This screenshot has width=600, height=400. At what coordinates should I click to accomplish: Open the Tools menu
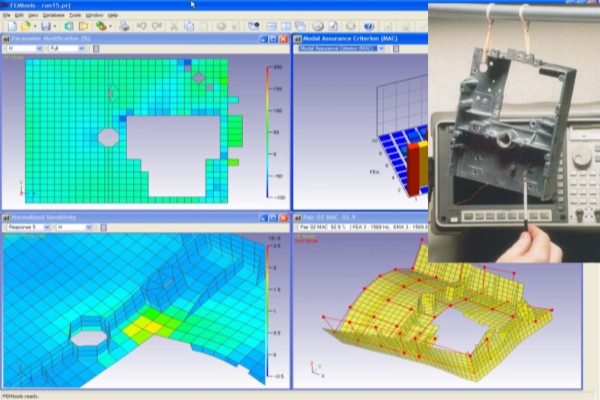pyautogui.click(x=75, y=15)
